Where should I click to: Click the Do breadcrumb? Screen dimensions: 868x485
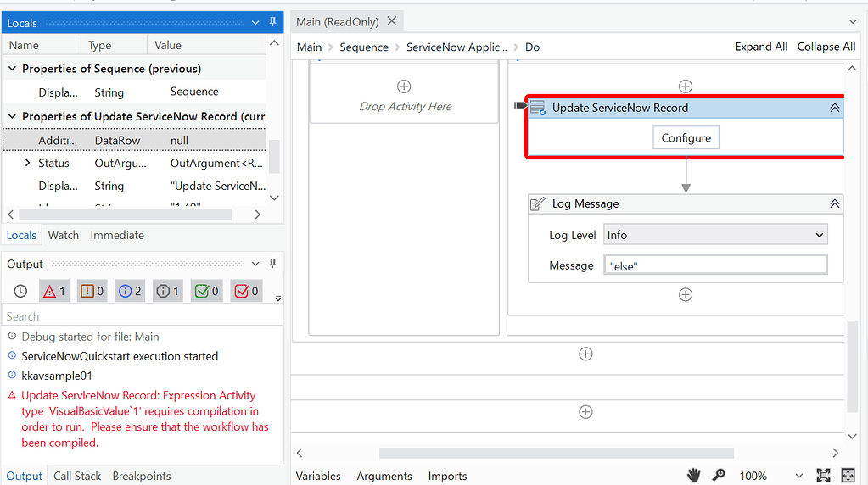tap(532, 47)
